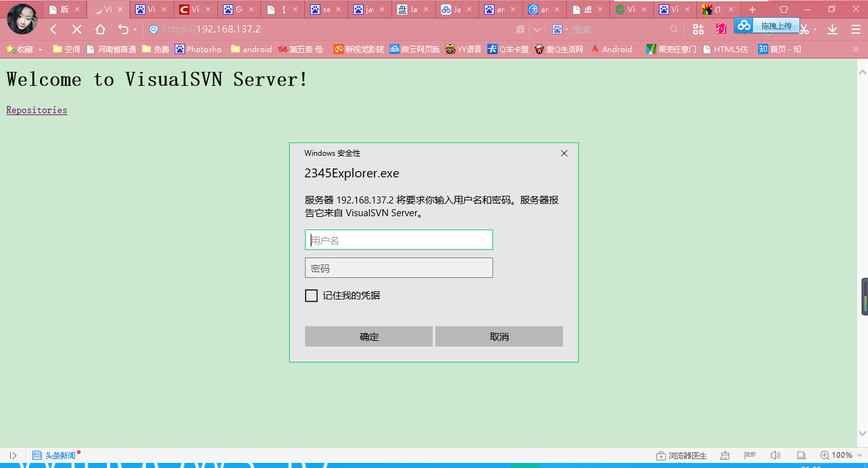This screenshot has height=468, width=868.
Task: Click the magnifier search icon
Action: tap(674, 29)
